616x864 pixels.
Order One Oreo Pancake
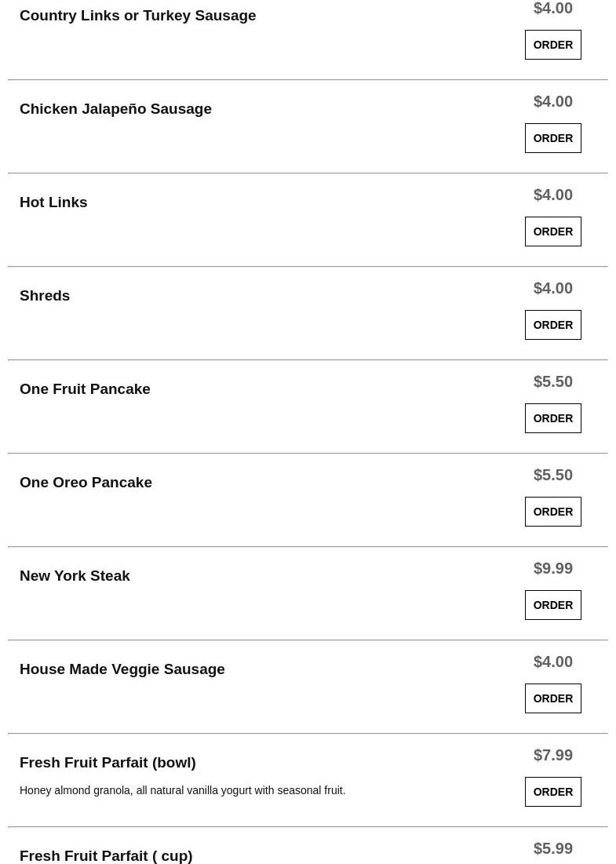pyautogui.click(x=552, y=512)
